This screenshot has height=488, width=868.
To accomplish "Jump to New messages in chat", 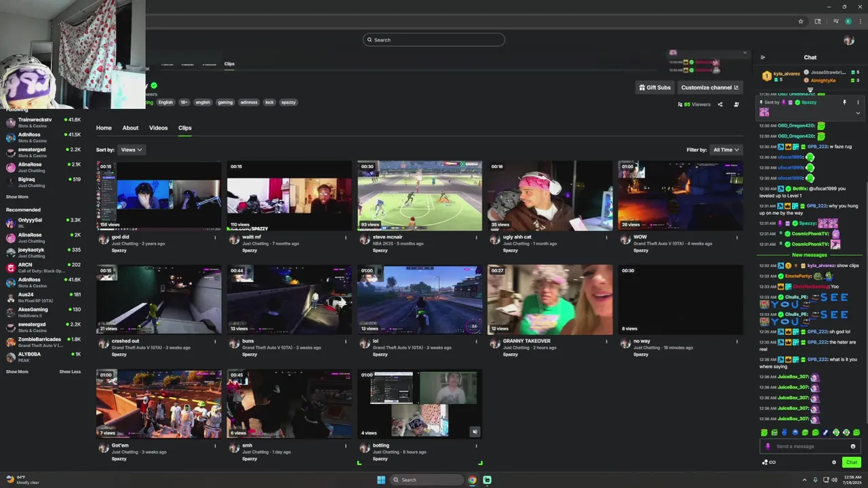I will [x=810, y=256].
